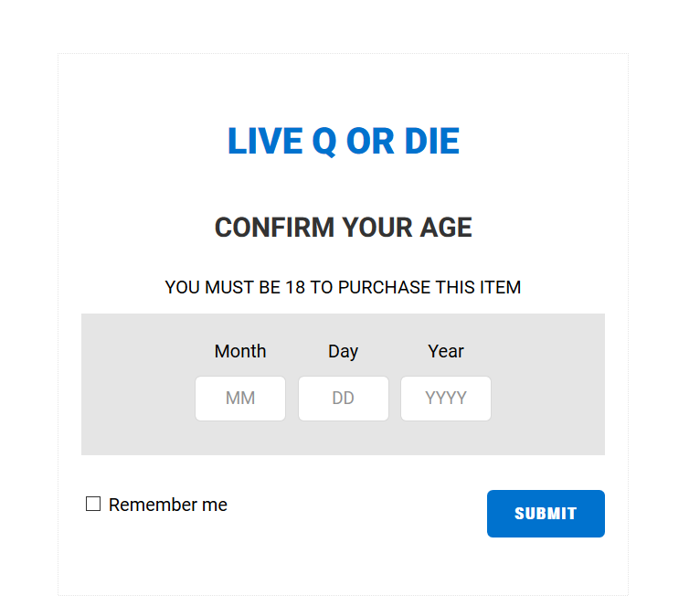Place cursor in the YYYY birth year box
This screenshot has height=596, width=700.
446,399
